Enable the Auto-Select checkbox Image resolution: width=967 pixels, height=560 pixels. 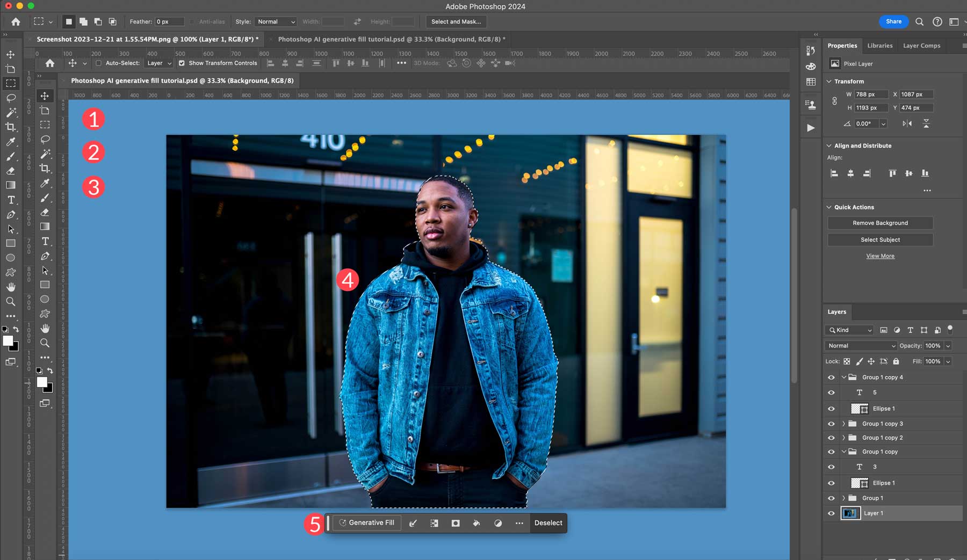(99, 63)
